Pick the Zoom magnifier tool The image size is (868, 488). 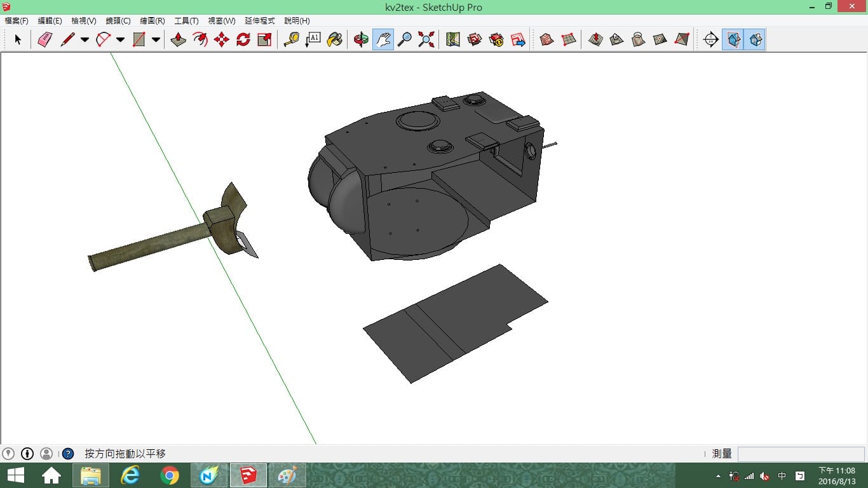click(x=404, y=39)
